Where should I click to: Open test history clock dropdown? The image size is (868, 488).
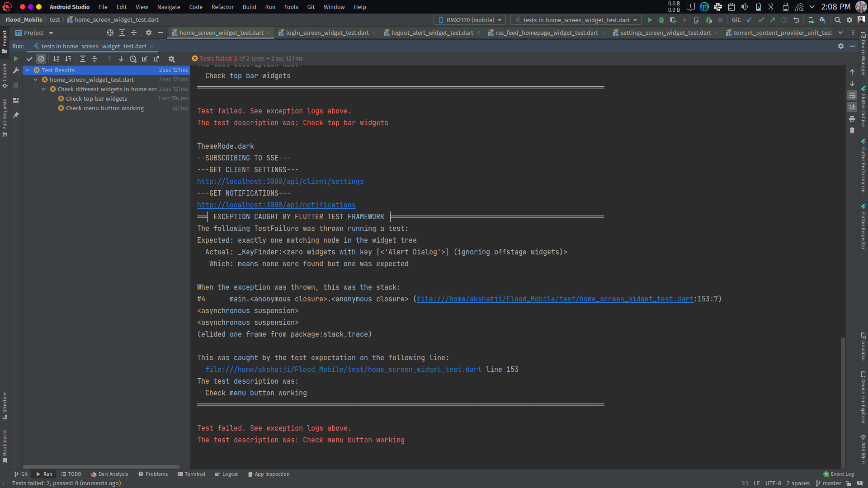[133, 59]
